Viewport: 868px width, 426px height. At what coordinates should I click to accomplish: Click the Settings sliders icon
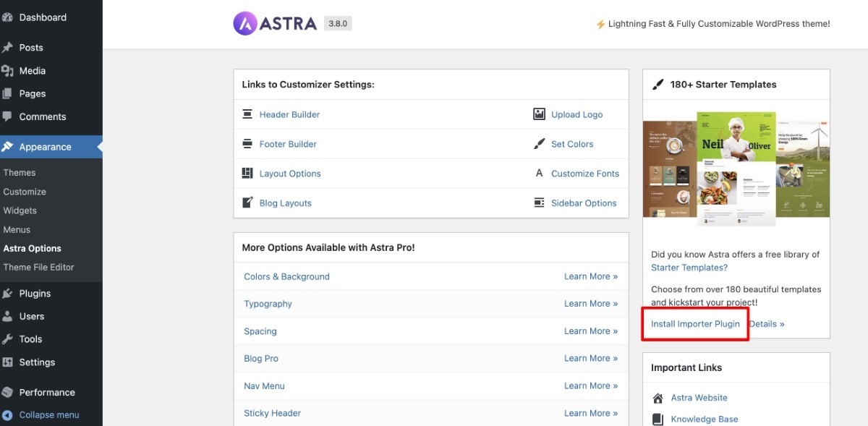tap(7, 362)
